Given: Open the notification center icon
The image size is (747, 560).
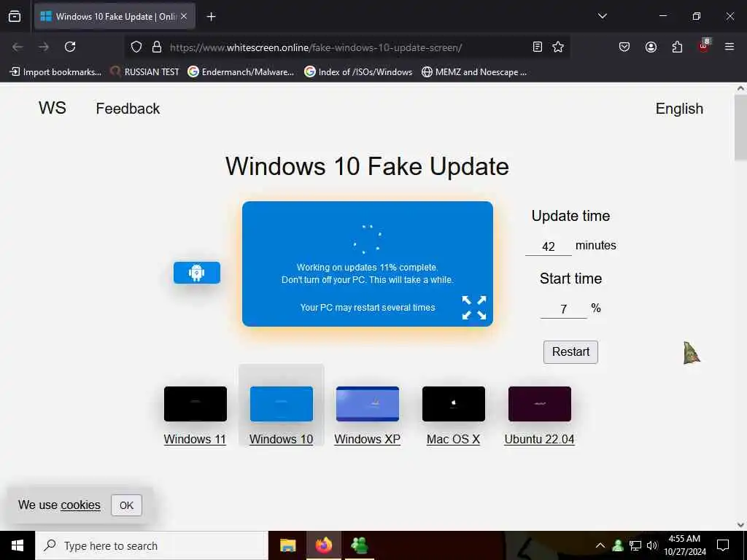Looking at the screenshot, I should 723,545.
